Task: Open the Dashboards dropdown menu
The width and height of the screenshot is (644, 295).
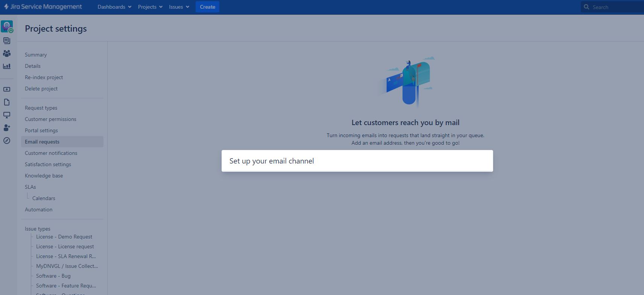Action: (114, 7)
